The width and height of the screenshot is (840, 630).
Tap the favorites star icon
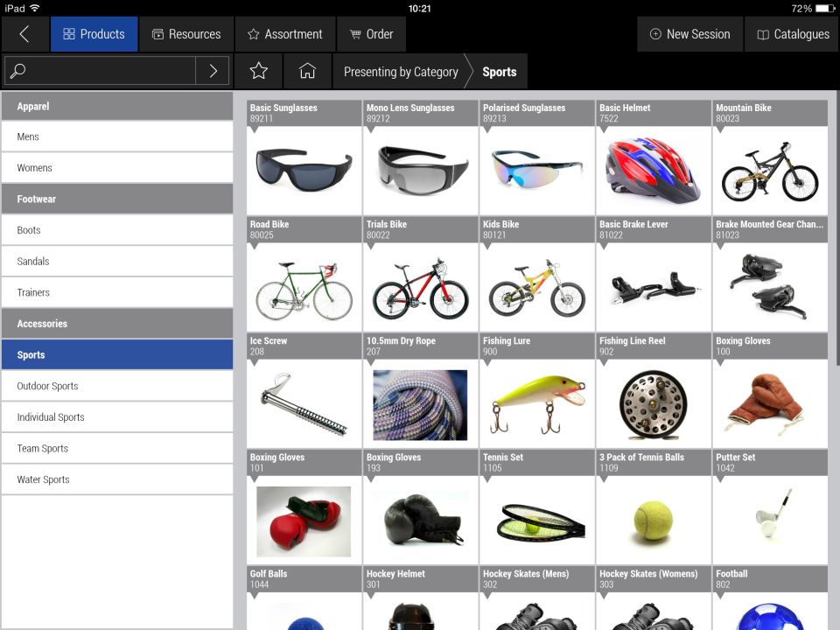coord(258,71)
